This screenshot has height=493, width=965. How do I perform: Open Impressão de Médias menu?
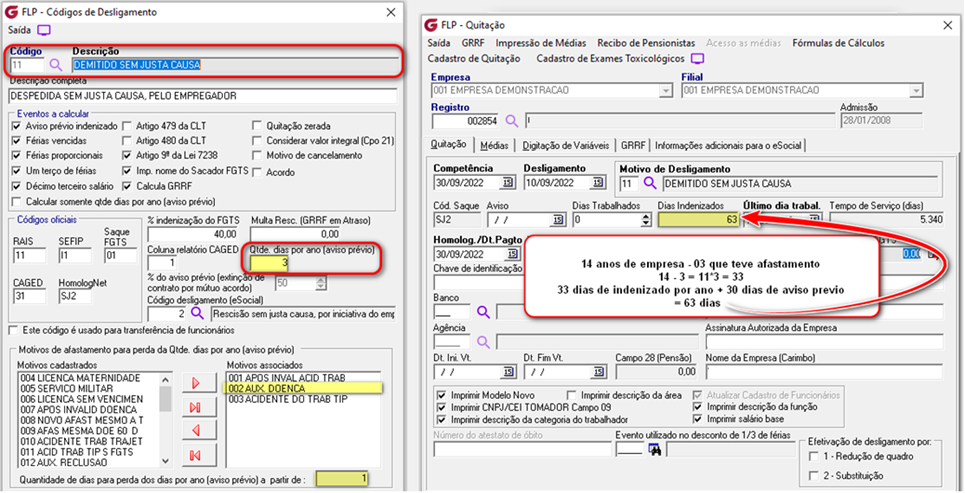tap(541, 43)
